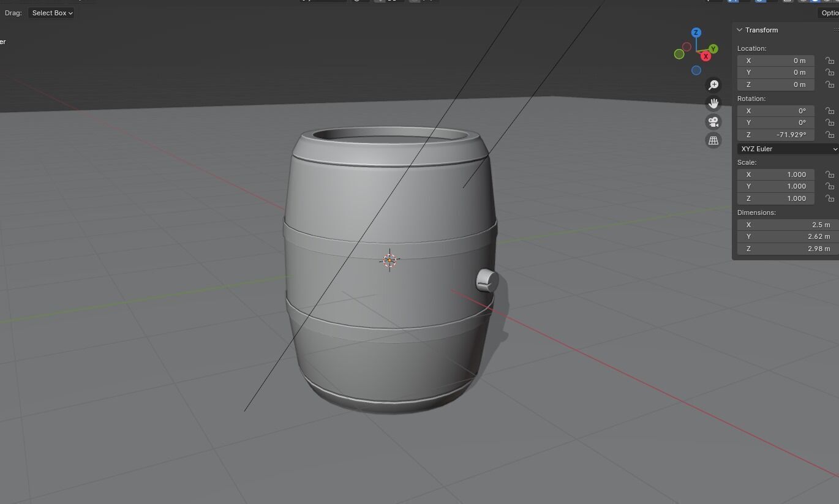
Task: Lock Location Z with its padlock
Action: pyautogui.click(x=829, y=85)
